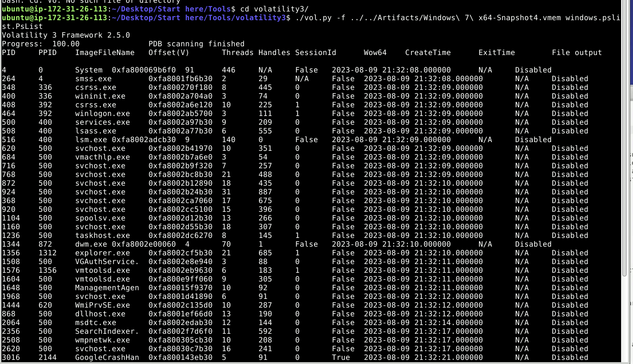Click the CreateTime column header
This screenshot has width=633, height=364.
[x=427, y=52]
